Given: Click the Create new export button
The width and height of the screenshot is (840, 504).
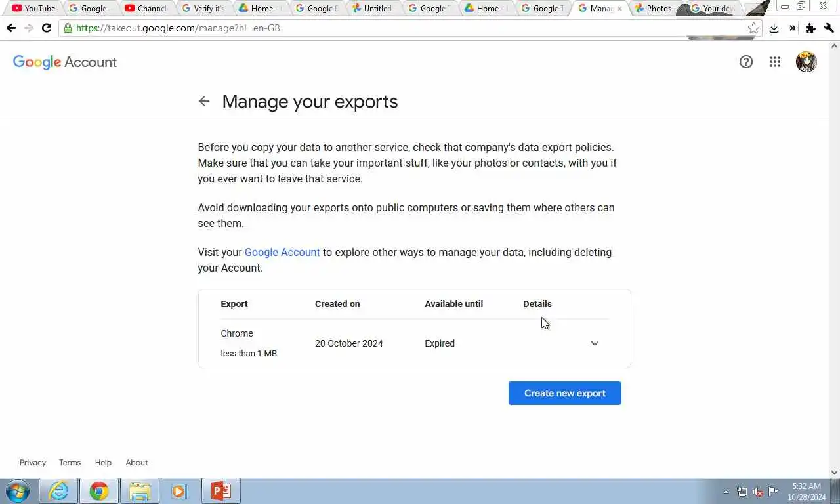Looking at the screenshot, I should [564, 393].
